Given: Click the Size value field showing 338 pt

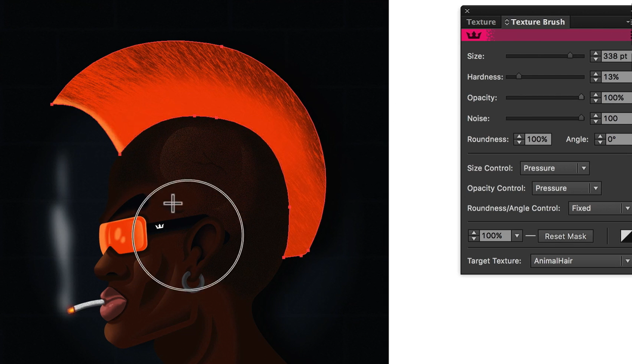Looking at the screenshot, I should point(614,56).
